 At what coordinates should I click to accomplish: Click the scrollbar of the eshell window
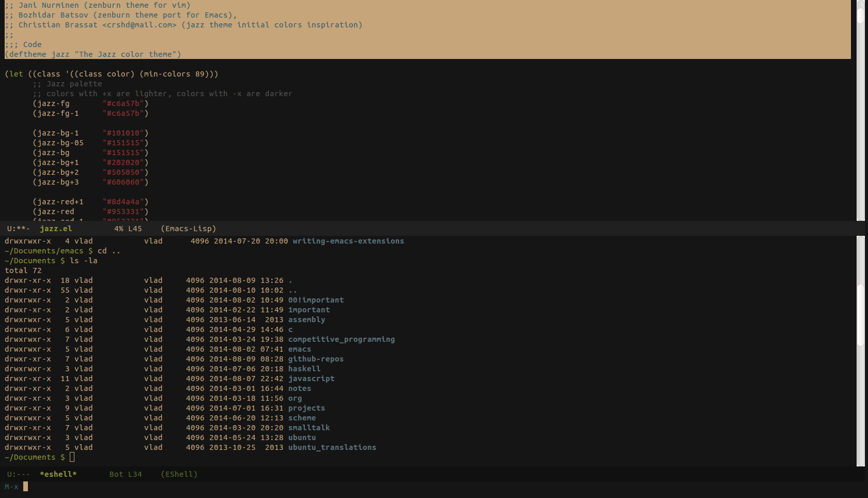pyautogui.click(x=860, y=351)
